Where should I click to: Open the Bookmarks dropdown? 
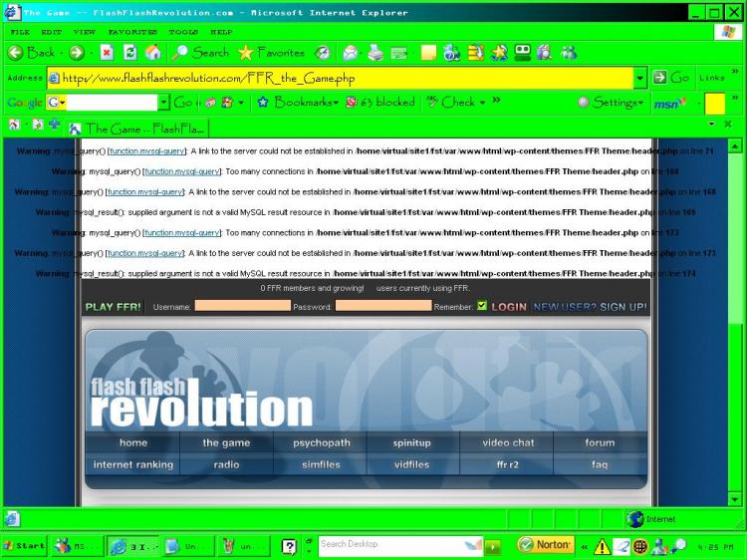tap(298, 102)
